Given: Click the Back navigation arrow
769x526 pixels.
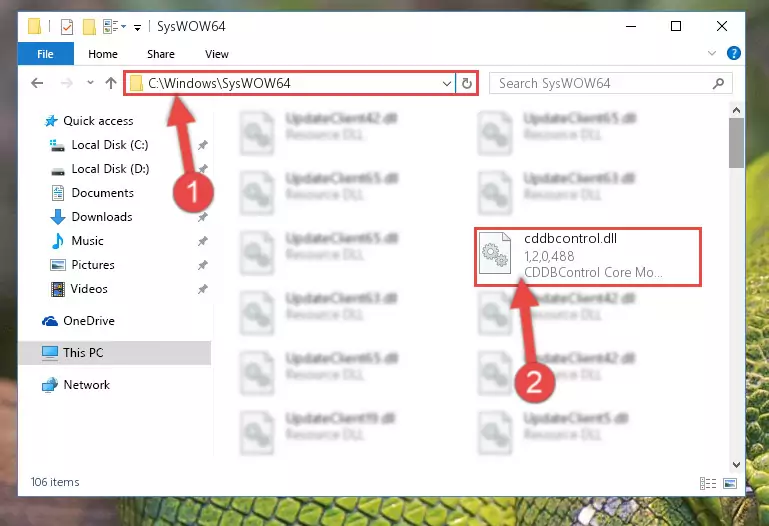Looking at the screenshot, I should click(37, 83).
